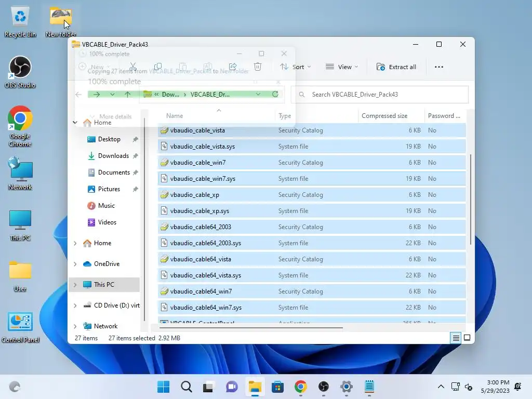Click the vertical scrollbar in file list
The image size is (532, 399).
[471, 199]
